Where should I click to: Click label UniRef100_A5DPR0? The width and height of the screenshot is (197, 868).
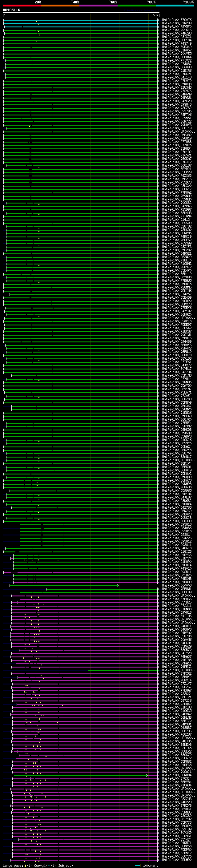pyautogui.click(x=177, y=850)
